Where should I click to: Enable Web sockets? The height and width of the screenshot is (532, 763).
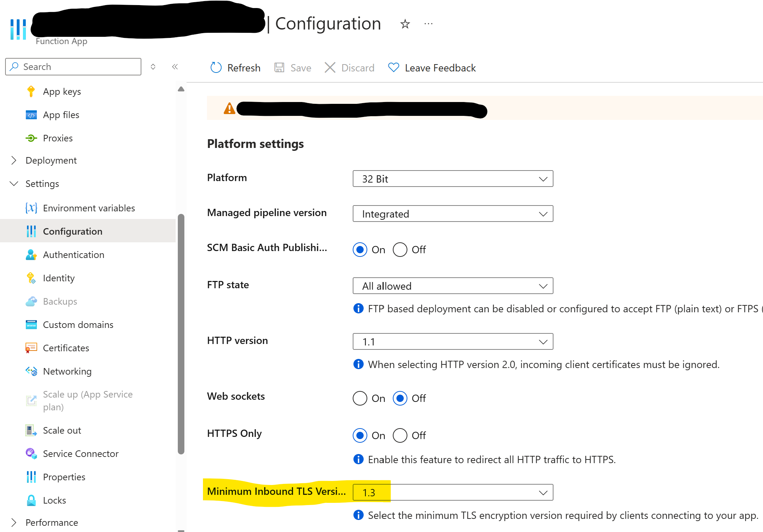pos(360,398)
